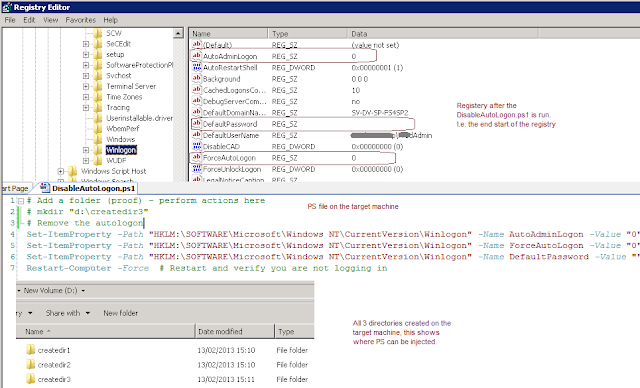
Task: Select the AutoAdminLogon string value icon
Action: [197, 56]
